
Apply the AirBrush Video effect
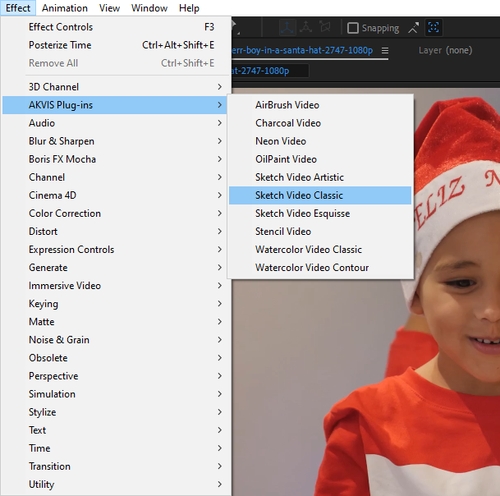[320, 105]
